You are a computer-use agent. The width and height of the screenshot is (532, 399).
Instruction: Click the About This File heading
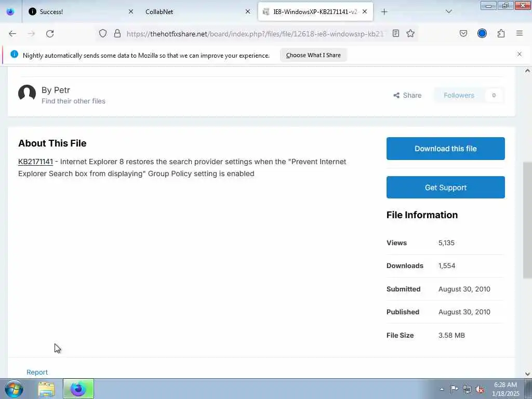(52, 143)
